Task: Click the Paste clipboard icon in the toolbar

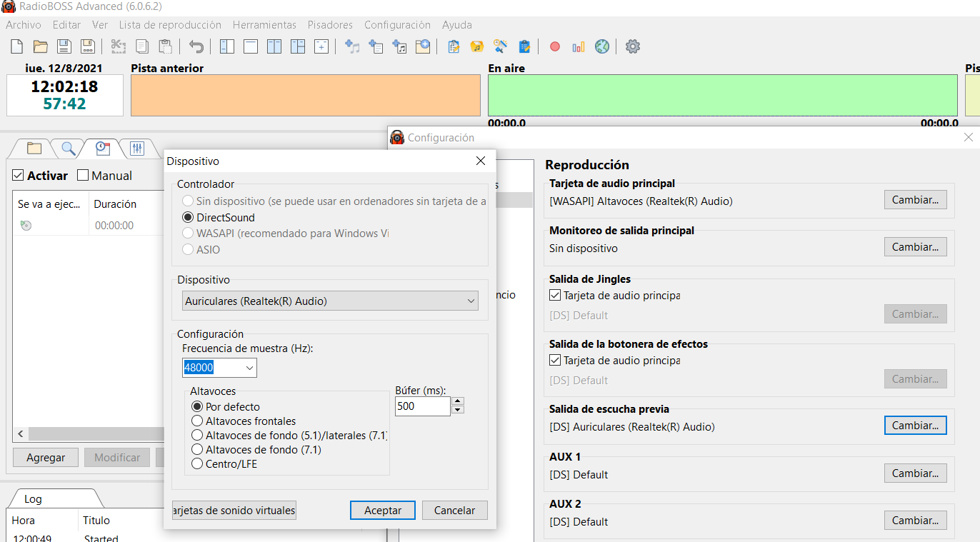Action: point(166,46)
